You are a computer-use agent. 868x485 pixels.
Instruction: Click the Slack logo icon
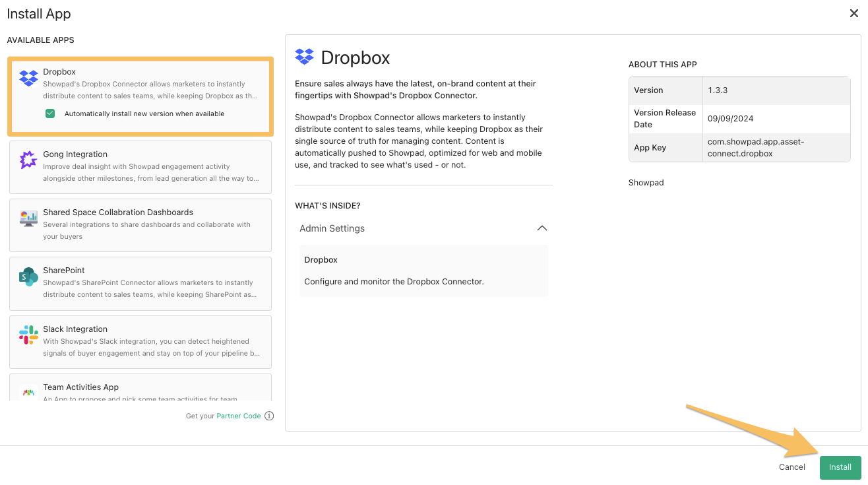pyautogui.click(x=28, y=335)
